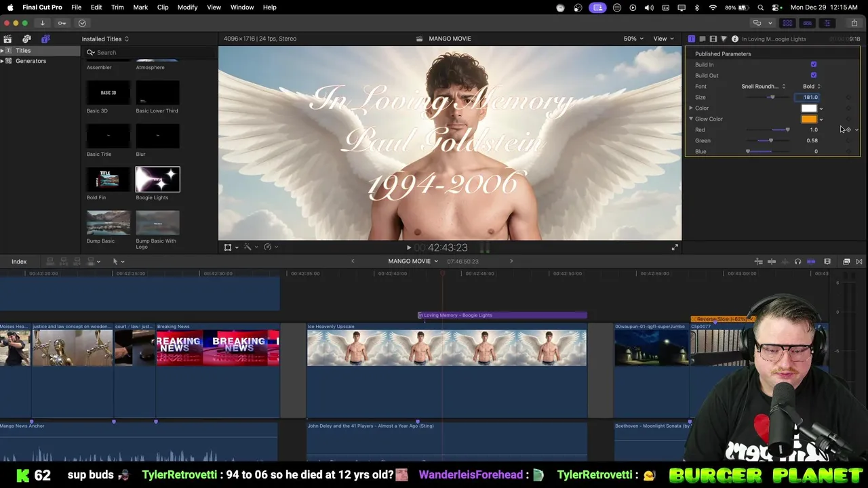Open the Mark menu

[140, 7]
